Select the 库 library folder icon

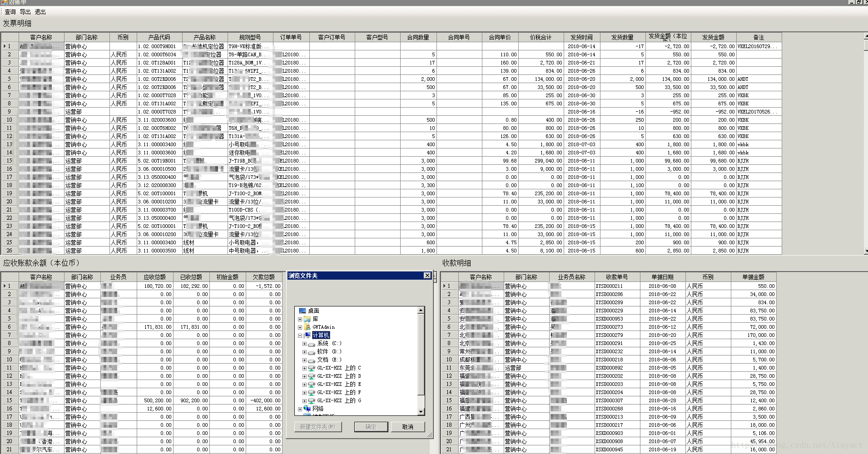tap(308, 319)
